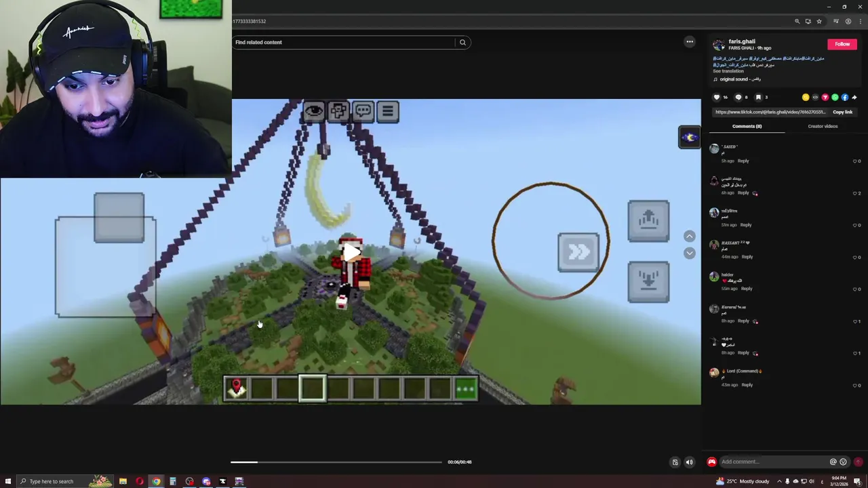This screenshot has height=488, width=868.
Task: Share the video to Facebook
Action: [844, 97]
